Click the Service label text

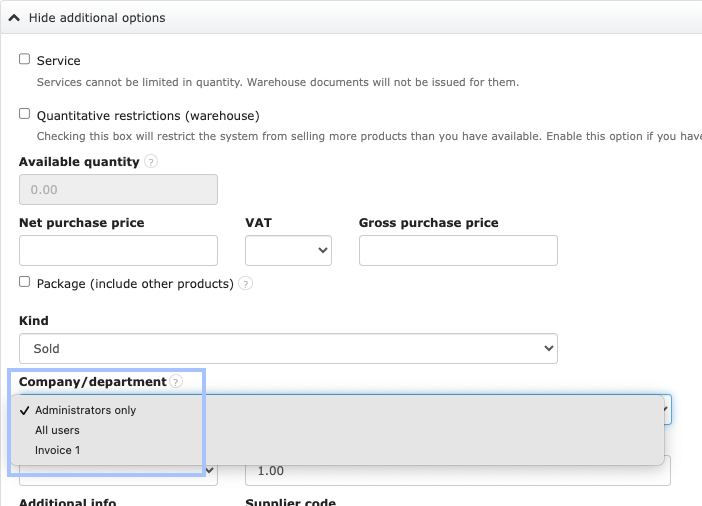58,61
